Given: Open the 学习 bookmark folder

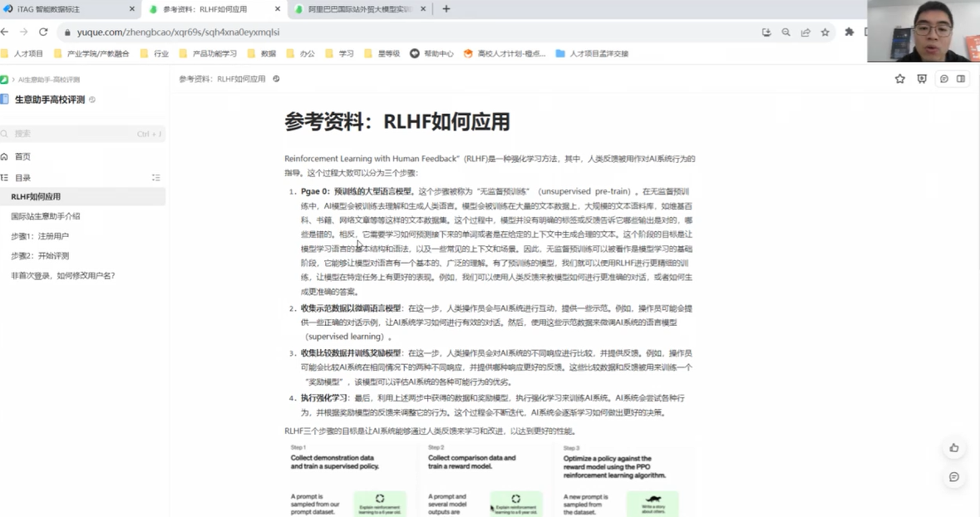Looking at the screenshot, I should coord(339,54).
